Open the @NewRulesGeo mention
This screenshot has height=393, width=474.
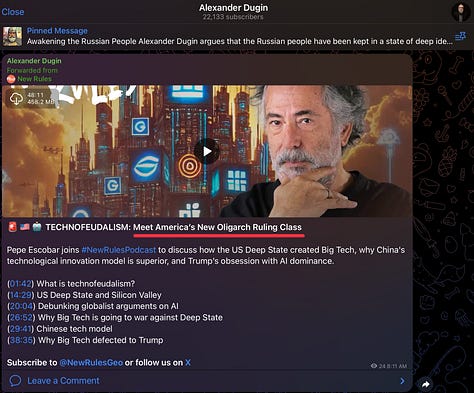pyautogui.click(x=91, y=363)
